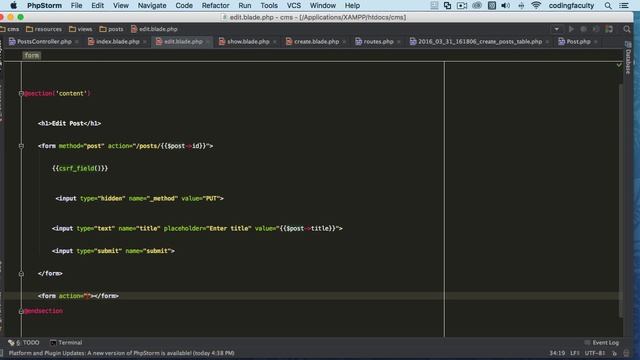Open the Code menu

click(184, 5)
